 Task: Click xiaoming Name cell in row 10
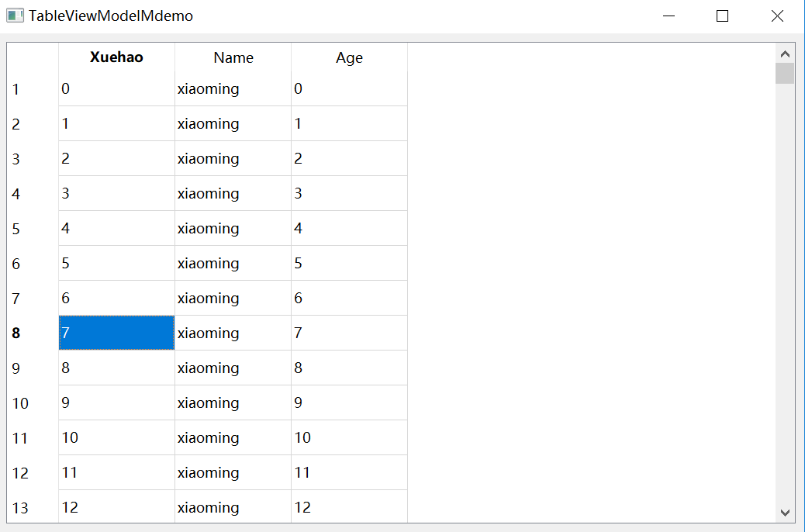coord(233,403)
